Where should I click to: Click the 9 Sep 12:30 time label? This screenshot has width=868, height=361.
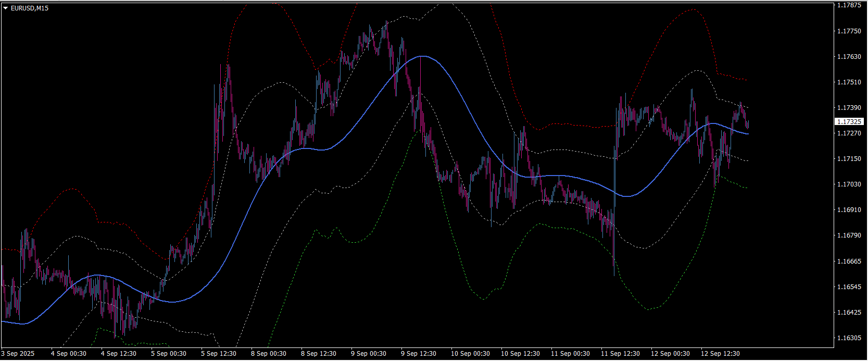pyautogui.click(x=419, y=354)
